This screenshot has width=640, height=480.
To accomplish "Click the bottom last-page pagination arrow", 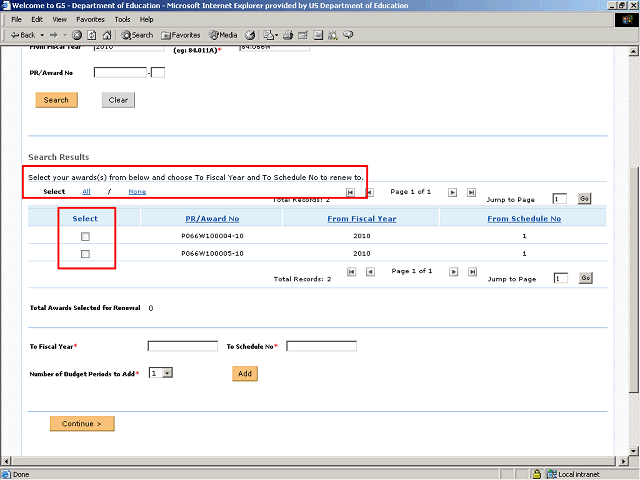I will click(x=470, y=271).
